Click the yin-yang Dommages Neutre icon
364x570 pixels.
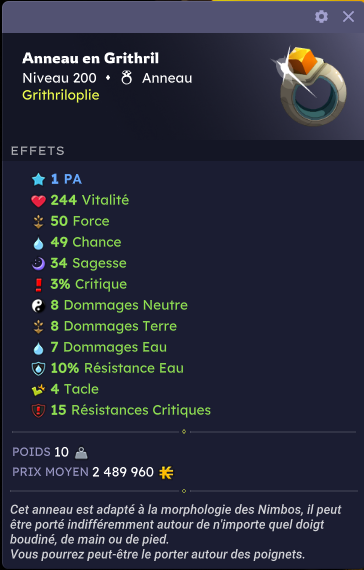coord(38,306)
